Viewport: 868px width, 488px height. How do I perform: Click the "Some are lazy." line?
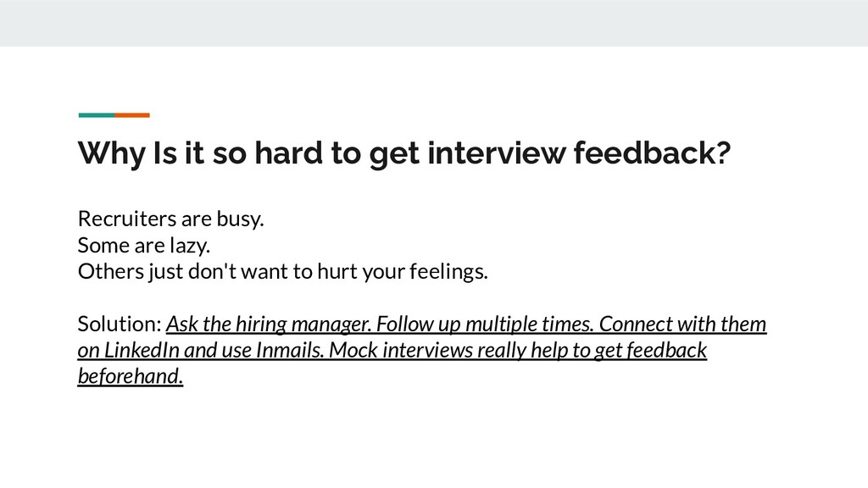click(144, 245)
